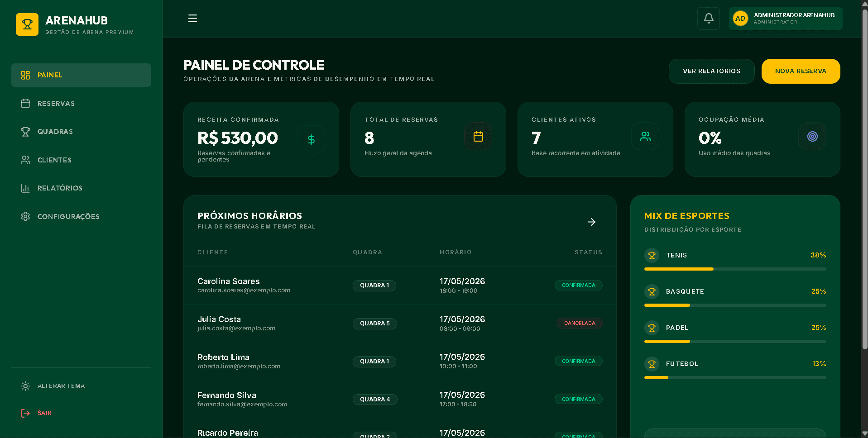The height and width of the screenshot is (438, 868).
Task: Click the Sair logout arrow icon
Action: pyautogui.click(x=25, y=413)
